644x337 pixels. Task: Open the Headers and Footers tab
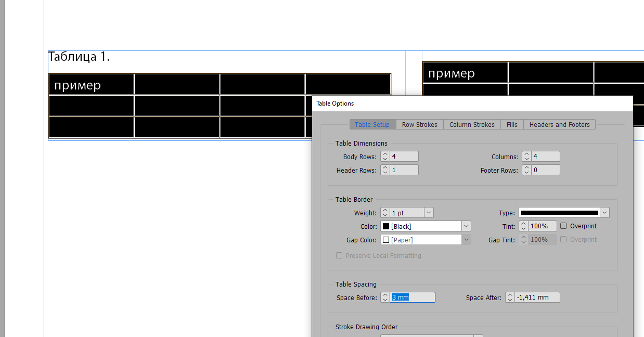coord(560,125)
